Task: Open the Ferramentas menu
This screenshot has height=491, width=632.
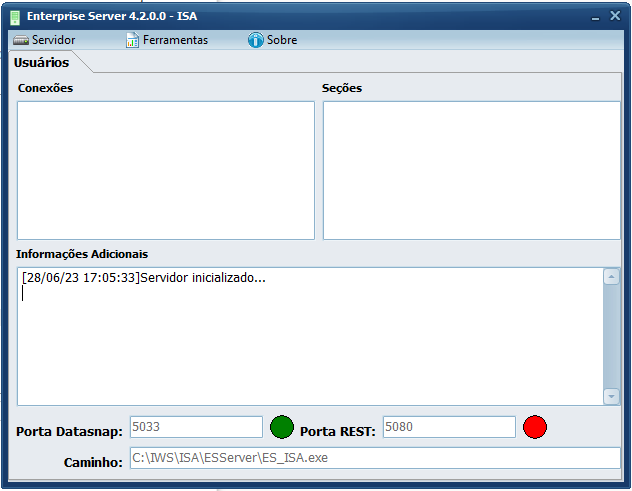Action: (175, 40)
